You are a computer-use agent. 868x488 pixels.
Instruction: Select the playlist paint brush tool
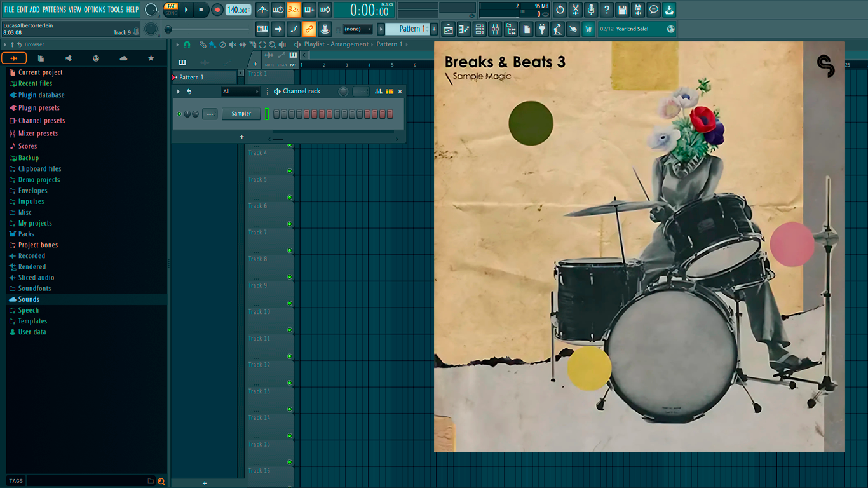212,44
